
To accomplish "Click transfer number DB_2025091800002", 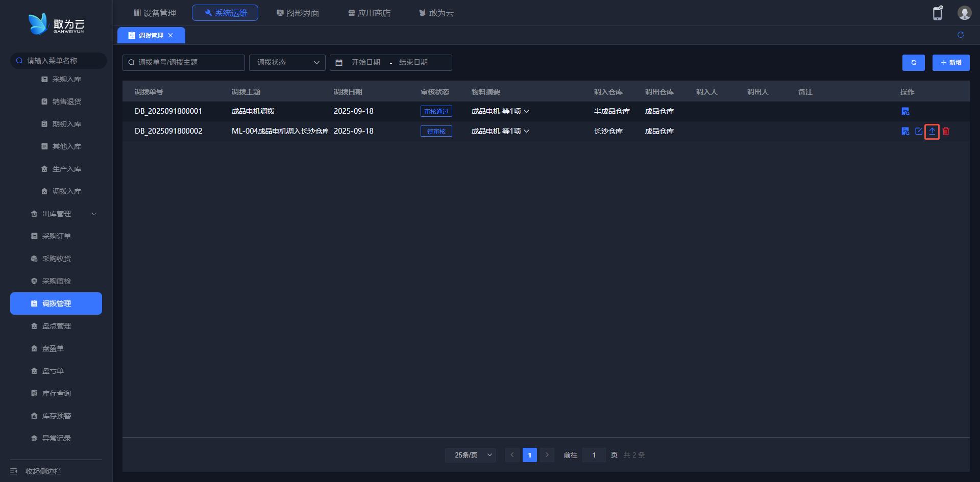I will (168, 131).
